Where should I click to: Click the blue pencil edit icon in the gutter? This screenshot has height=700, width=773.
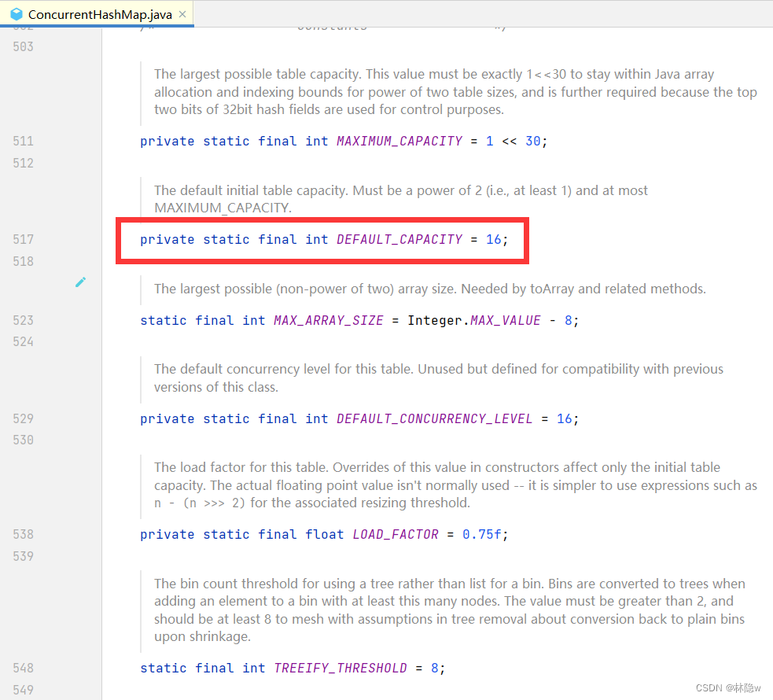point(80,282)
